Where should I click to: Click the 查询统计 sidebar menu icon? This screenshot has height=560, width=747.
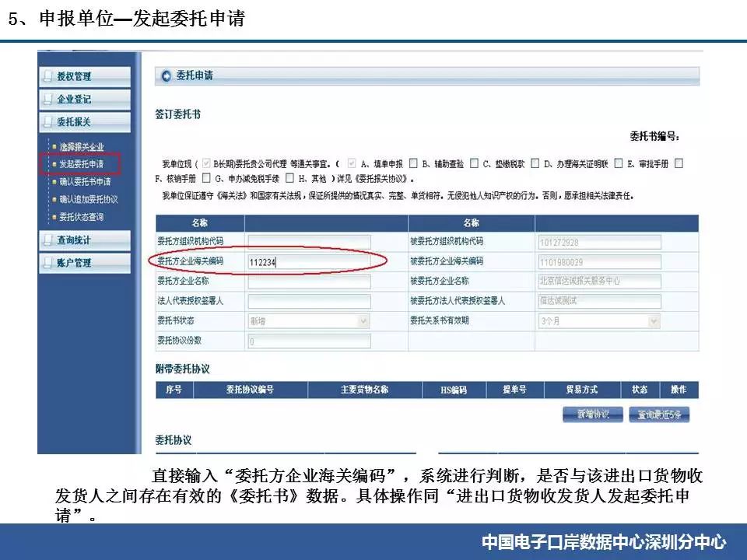(x=49, y=240)
